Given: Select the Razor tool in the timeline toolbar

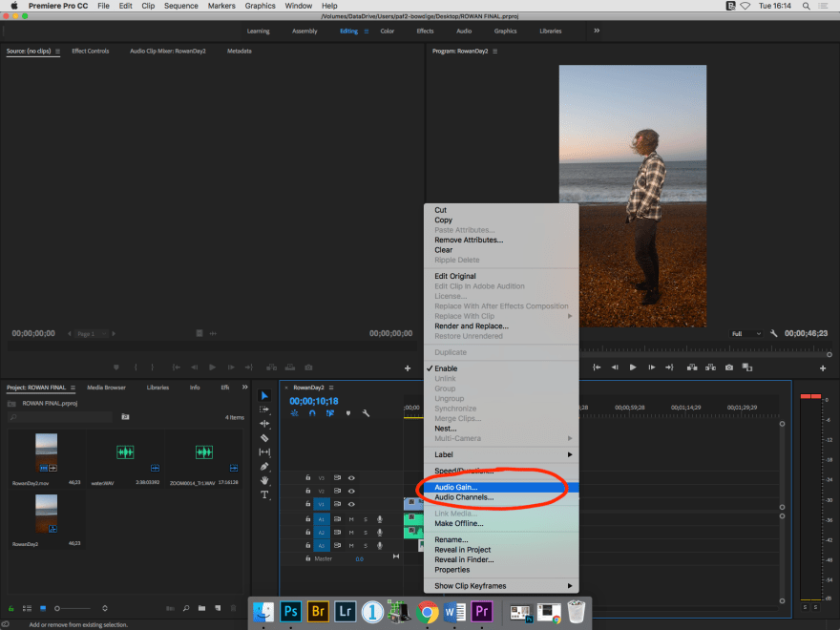Looking at the screenshot, I should 265,437.
